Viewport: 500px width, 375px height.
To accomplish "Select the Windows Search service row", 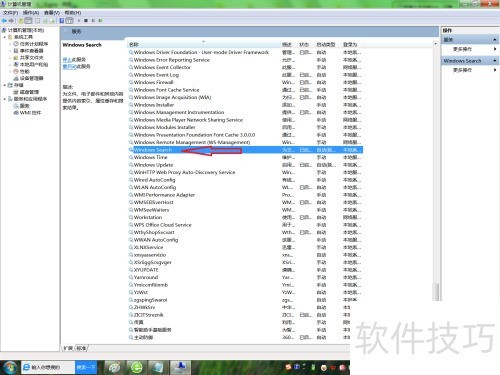I will (x=245, y=150).
